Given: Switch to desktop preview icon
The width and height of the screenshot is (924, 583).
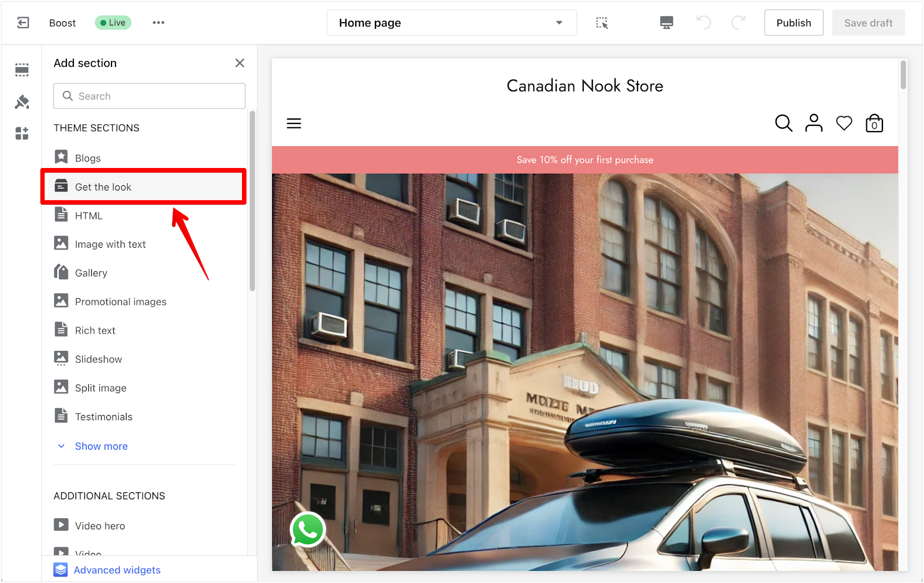Looking at the screenshot, I should point(666,23).
